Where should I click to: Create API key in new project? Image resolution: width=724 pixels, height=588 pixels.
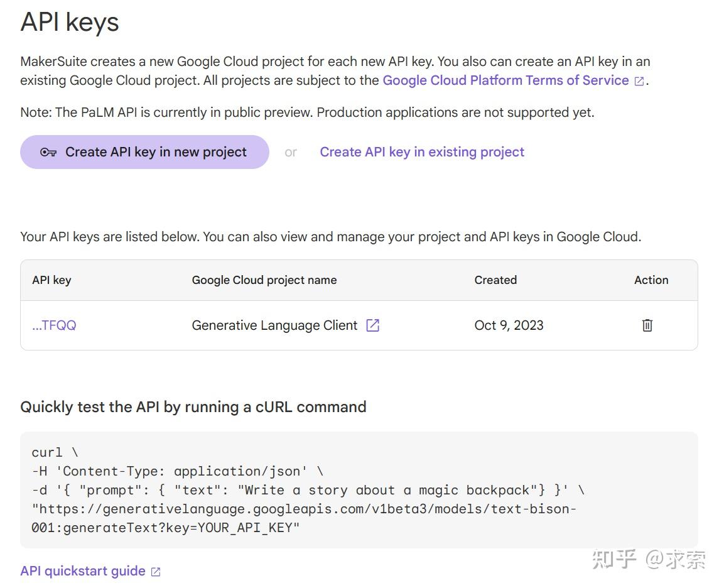(144, 152)
